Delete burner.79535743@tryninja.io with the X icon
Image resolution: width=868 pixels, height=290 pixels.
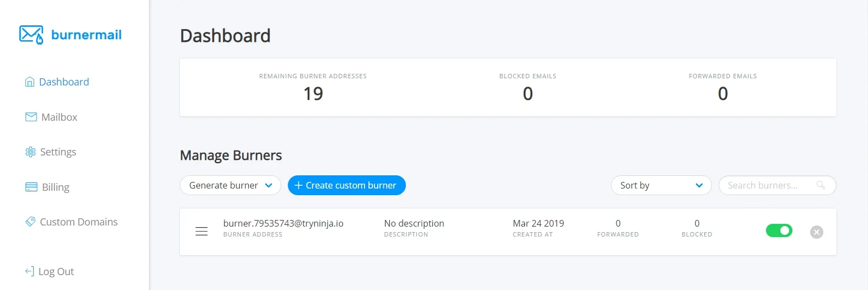(x=817, y=232)
